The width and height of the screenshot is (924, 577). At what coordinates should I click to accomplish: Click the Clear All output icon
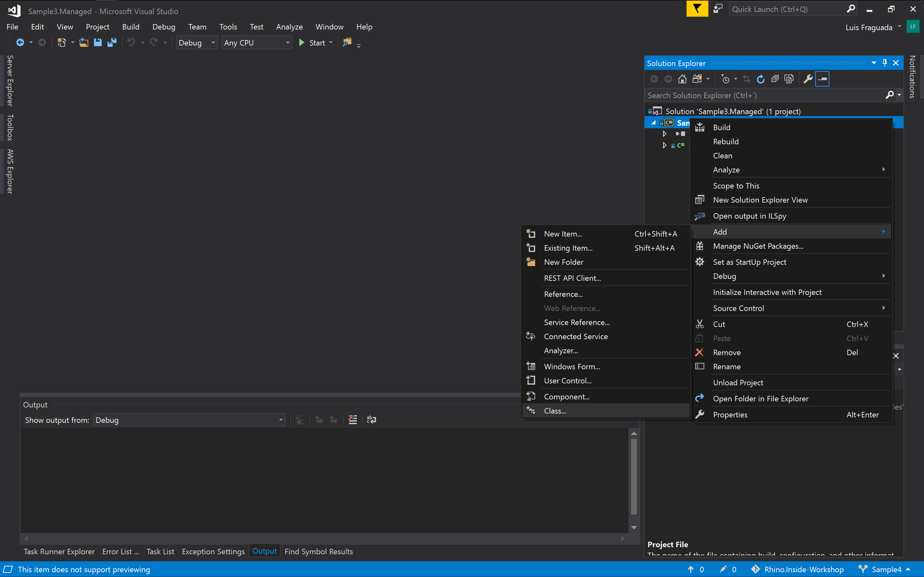coord(353,420)
